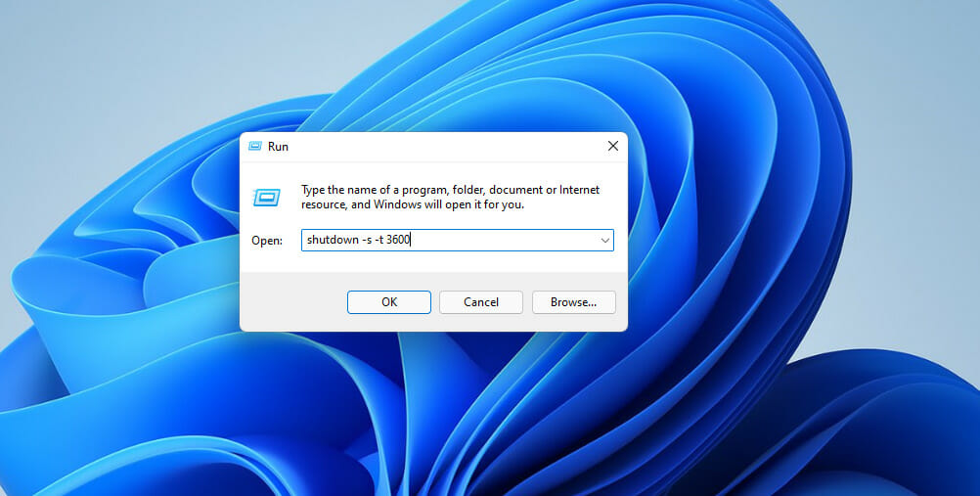Cancel the Run dialog
The width and height of the screenshot is (980, 496).
coord(480,302)
